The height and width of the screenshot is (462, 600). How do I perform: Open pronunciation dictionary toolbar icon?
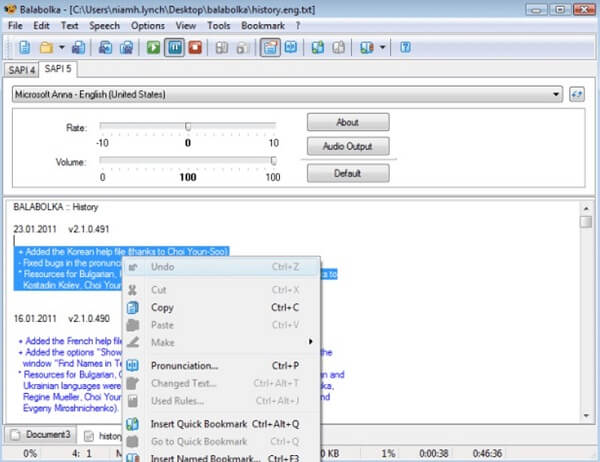click(x=291, y=47)
